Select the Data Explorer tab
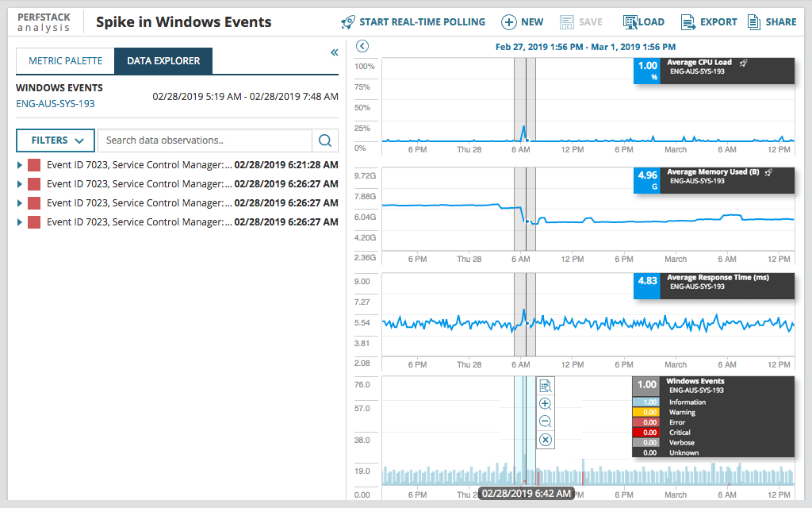 [x=163, y=60]
